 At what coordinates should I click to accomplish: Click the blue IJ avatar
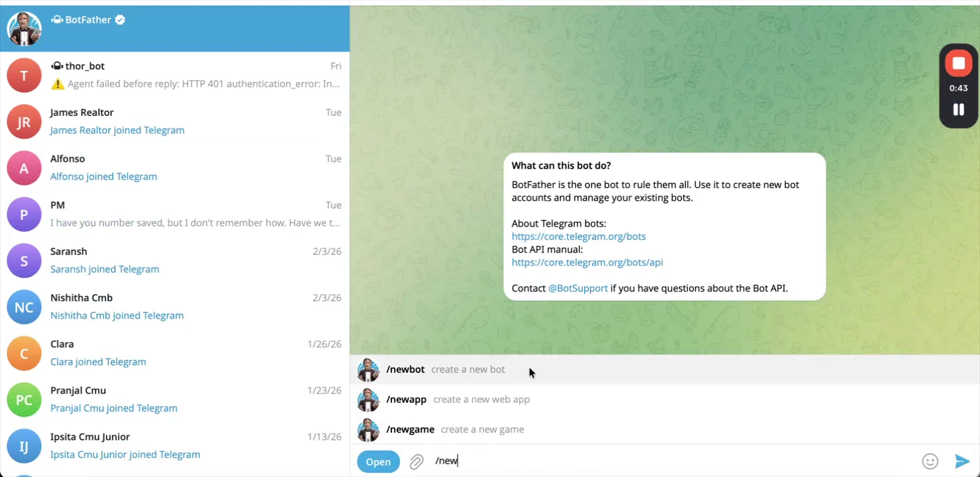[x=24, y=446]
